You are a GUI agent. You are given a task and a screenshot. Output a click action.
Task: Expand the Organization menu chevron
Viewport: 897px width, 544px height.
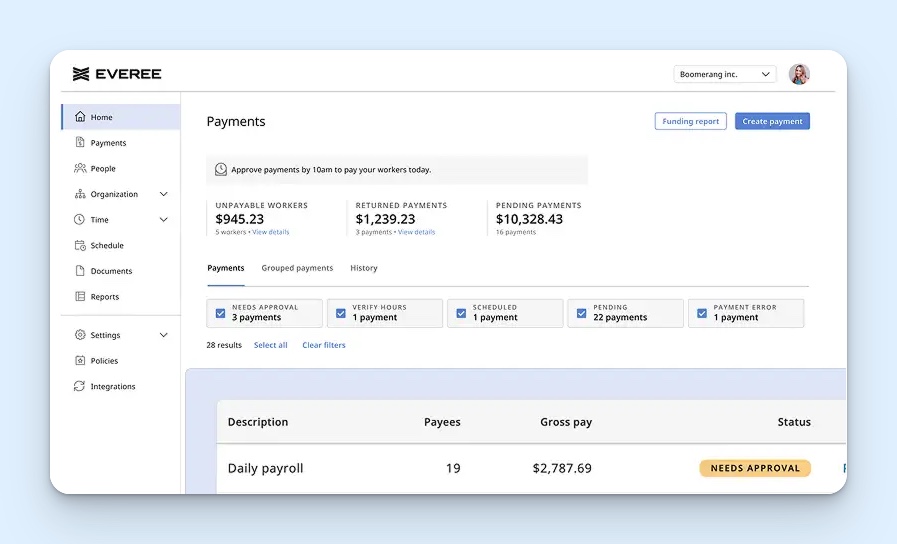coord(164,194)
